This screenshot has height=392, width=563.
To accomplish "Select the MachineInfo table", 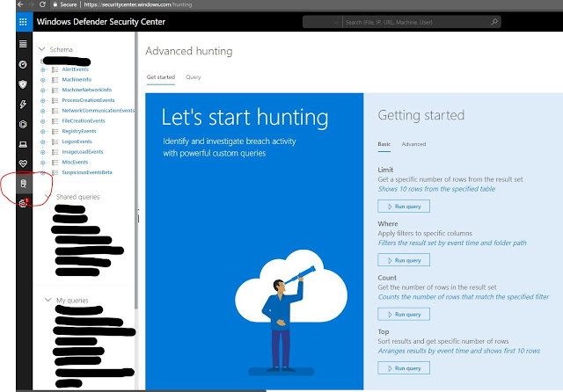I will [x=77, y=80].
